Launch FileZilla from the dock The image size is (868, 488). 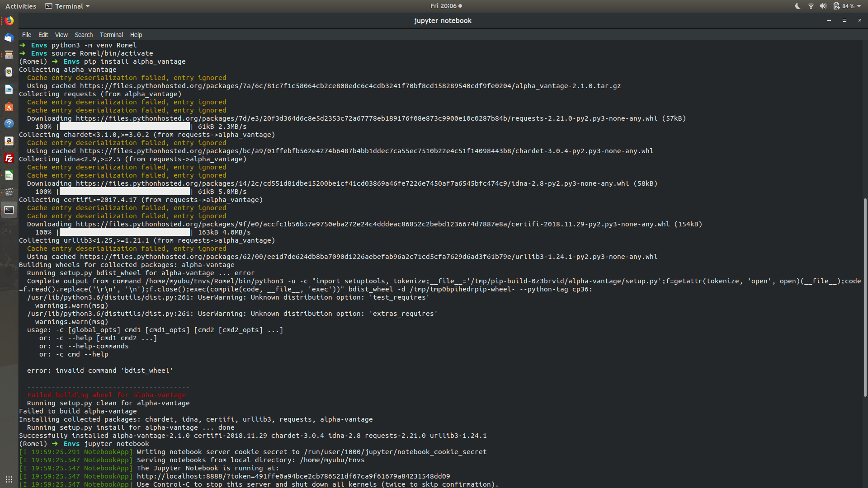click(9, 158)
